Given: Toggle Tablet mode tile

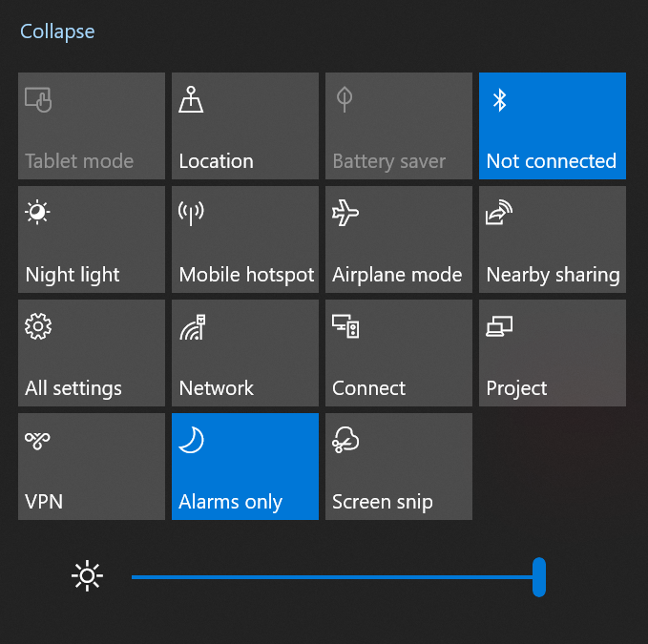Looking at the screenshot, I should tap(92, 126).
